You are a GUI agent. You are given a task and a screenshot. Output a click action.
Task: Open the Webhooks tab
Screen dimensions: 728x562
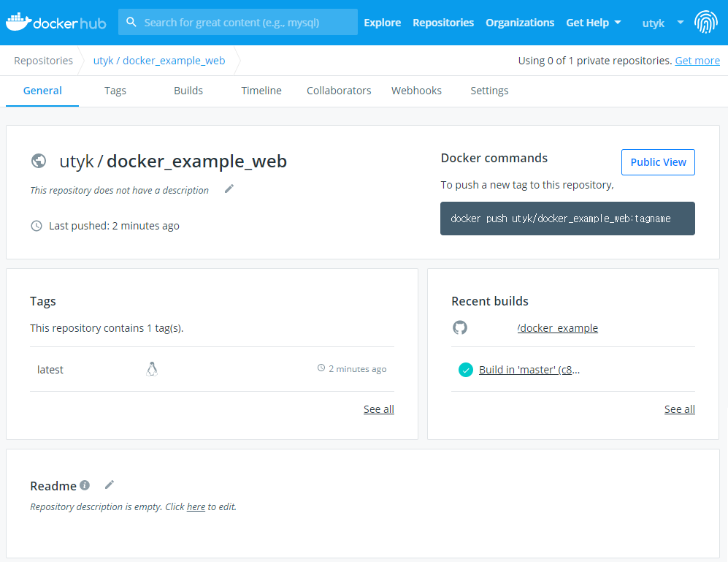coord(416,91)
